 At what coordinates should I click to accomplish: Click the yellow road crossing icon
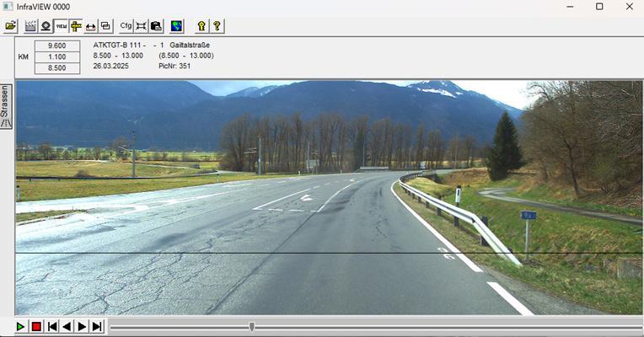point(76,26)
